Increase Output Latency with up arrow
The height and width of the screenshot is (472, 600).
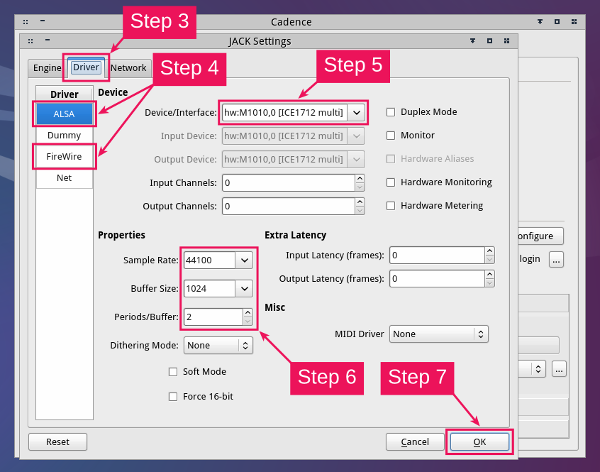pyautogui.click(x=489, y=274)
